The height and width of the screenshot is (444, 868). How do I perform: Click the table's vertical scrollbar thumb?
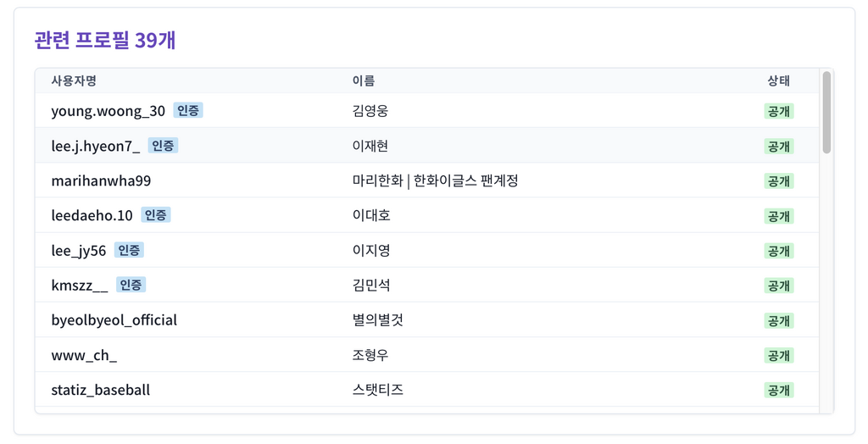[826, 113]
